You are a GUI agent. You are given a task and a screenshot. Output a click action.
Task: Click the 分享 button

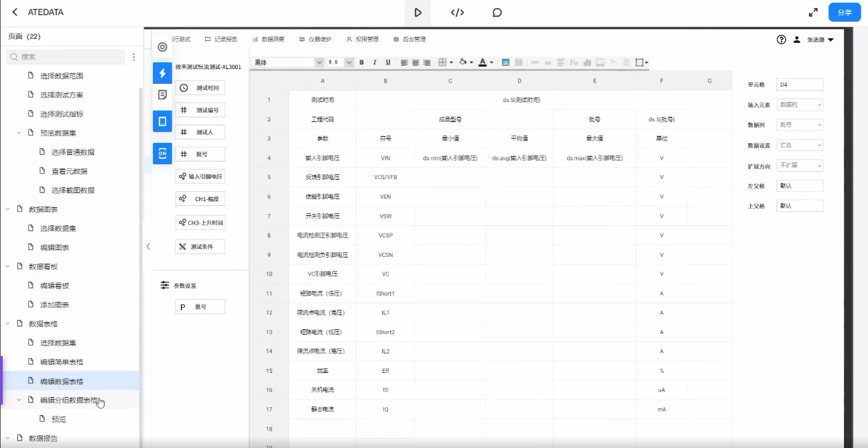point(844,12)
